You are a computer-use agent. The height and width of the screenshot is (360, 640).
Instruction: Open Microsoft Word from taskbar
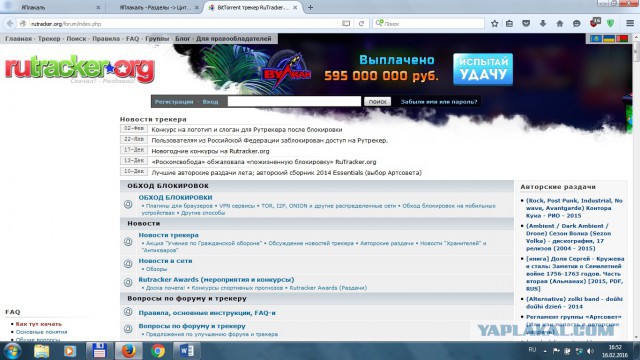pyautogui.click(x=186, y=351)
